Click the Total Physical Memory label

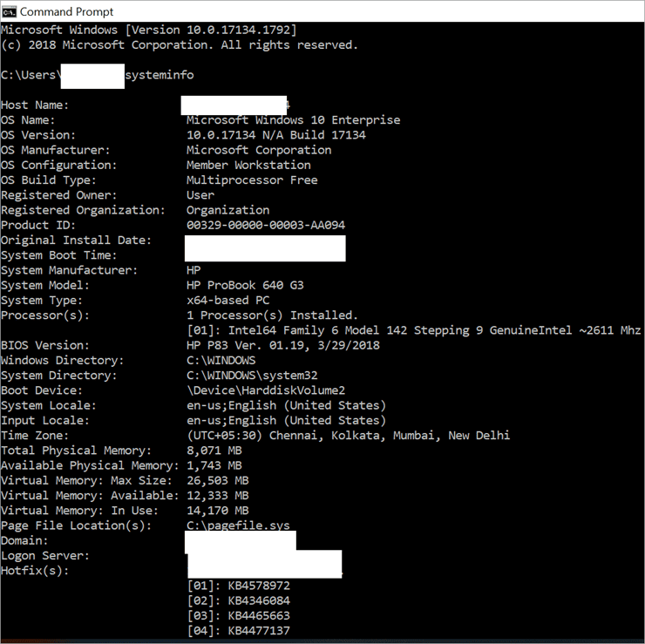[76, 451]
